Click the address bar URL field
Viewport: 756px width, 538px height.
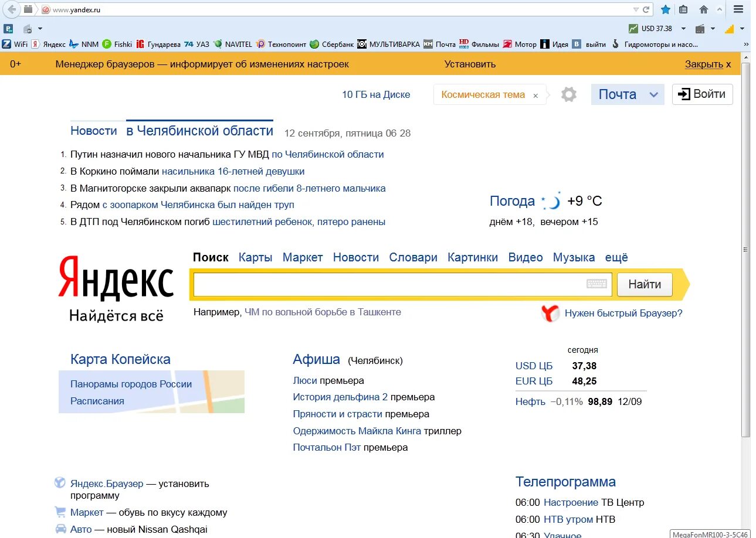point(340,10)
